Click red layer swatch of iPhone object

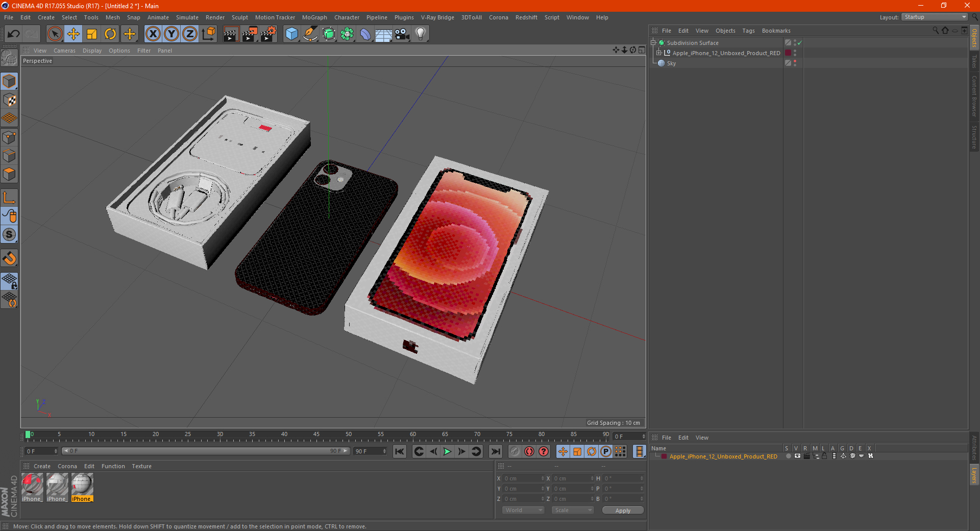click(x=788, y=53)
